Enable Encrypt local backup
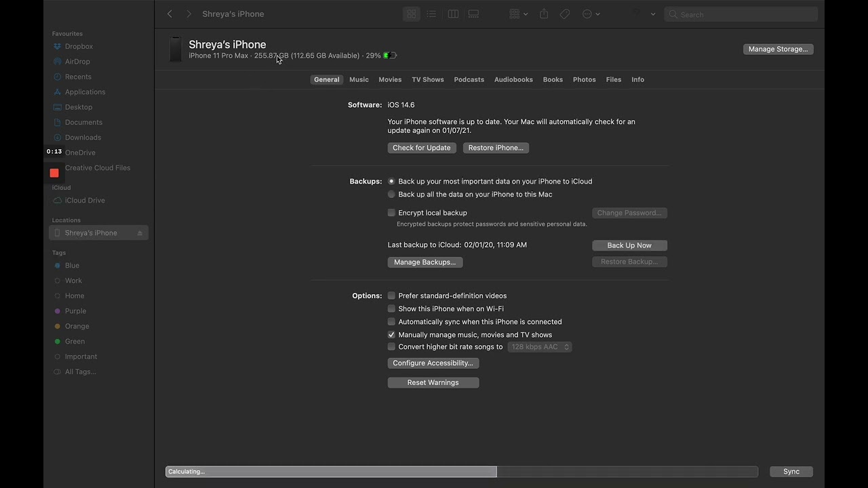The image size is (868, 488). point(391,213)
